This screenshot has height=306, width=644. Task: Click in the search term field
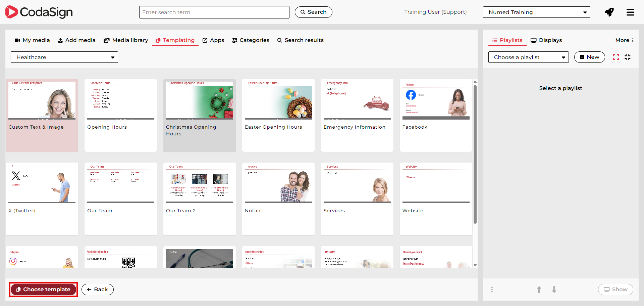click(214, 12)
